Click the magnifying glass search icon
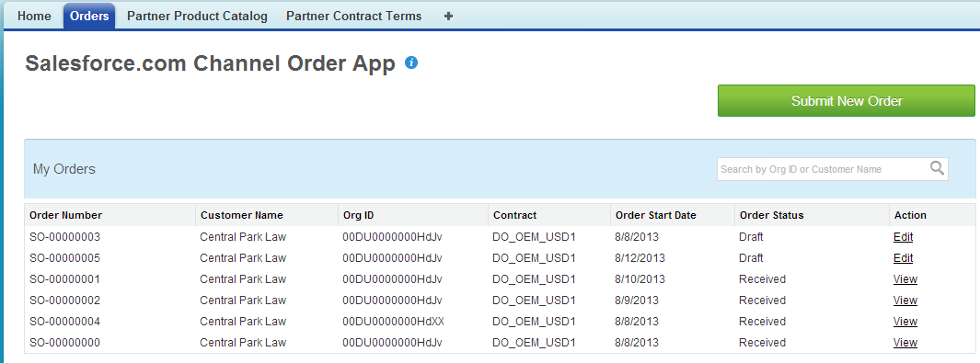This screenshot has width=980, height=363. tap(937, 168)
